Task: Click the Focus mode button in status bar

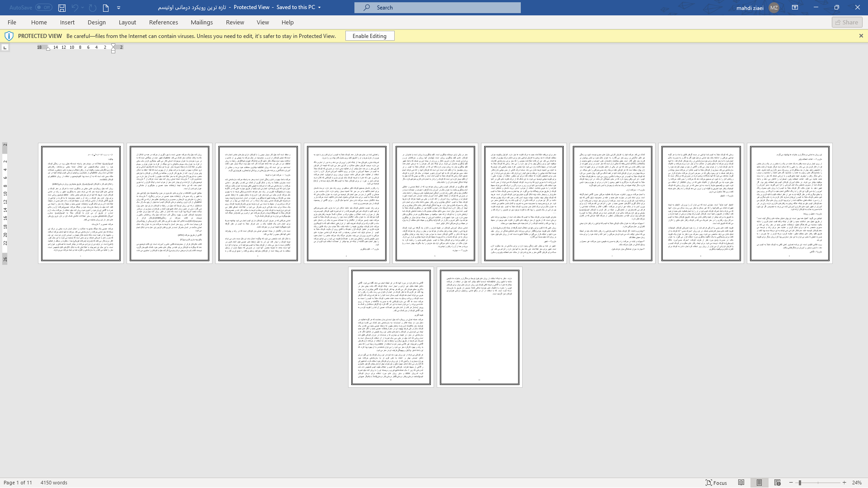Action: (x=715, y=483)
